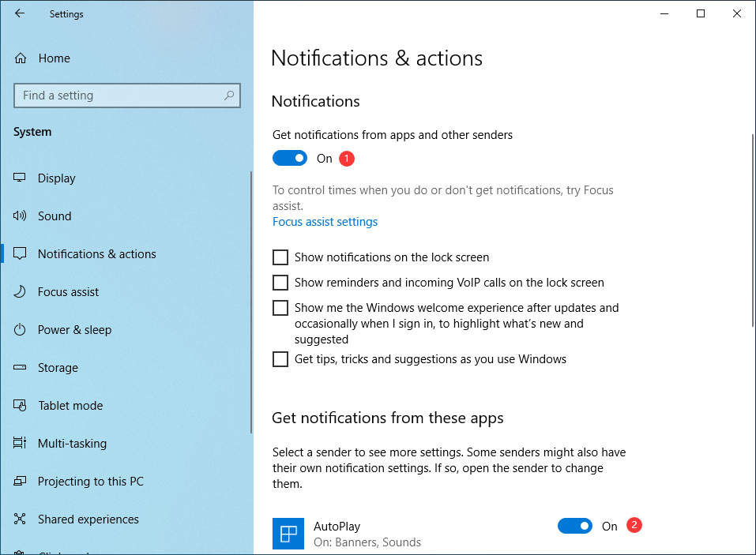Check reminders and VoIP calls on lock screen

point(280,283)
